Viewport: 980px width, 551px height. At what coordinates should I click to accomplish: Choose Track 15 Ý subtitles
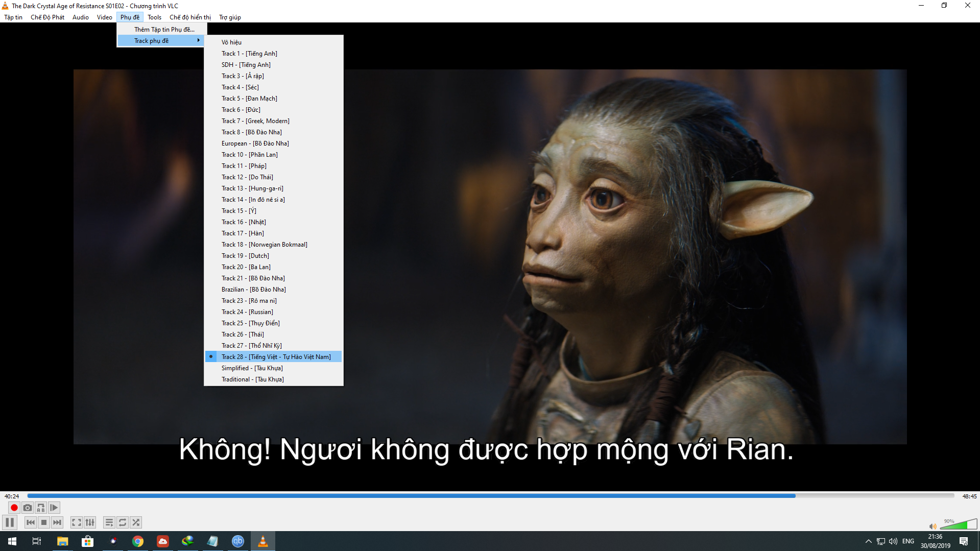click(x=274, y=211)
